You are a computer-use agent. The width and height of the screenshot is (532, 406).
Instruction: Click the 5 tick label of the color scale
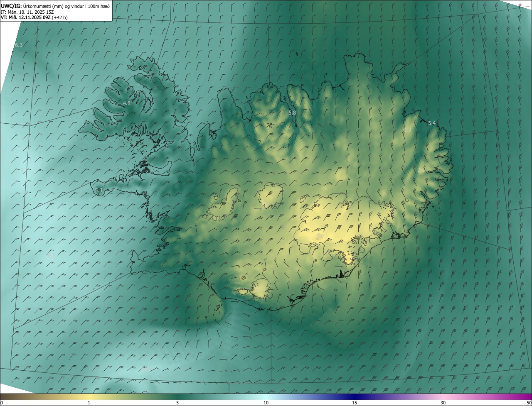pyautogui.click(x=177, y=403)
